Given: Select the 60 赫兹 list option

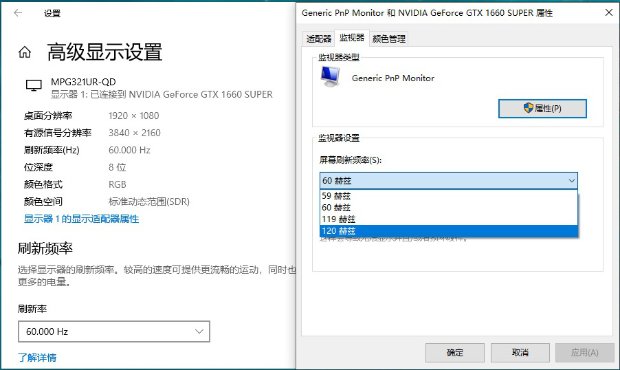Looking at the screenshot, I should pyautogui.click(x=449, y=207).
